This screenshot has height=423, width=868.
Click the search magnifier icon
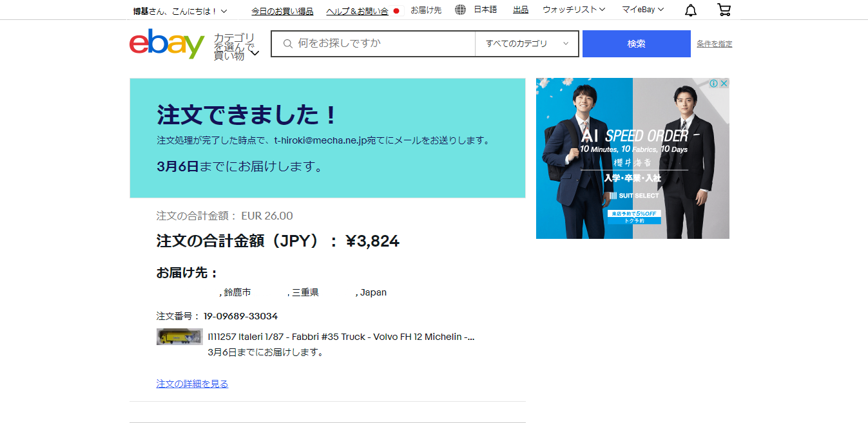pyautogui.click(x=287, y=44)
